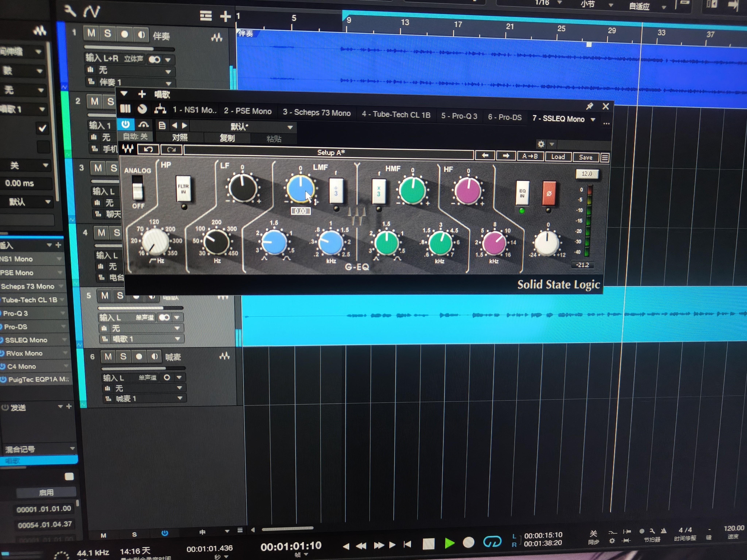
Task: Click the HF gain pink knob
Action: click(x=467, y=191)
